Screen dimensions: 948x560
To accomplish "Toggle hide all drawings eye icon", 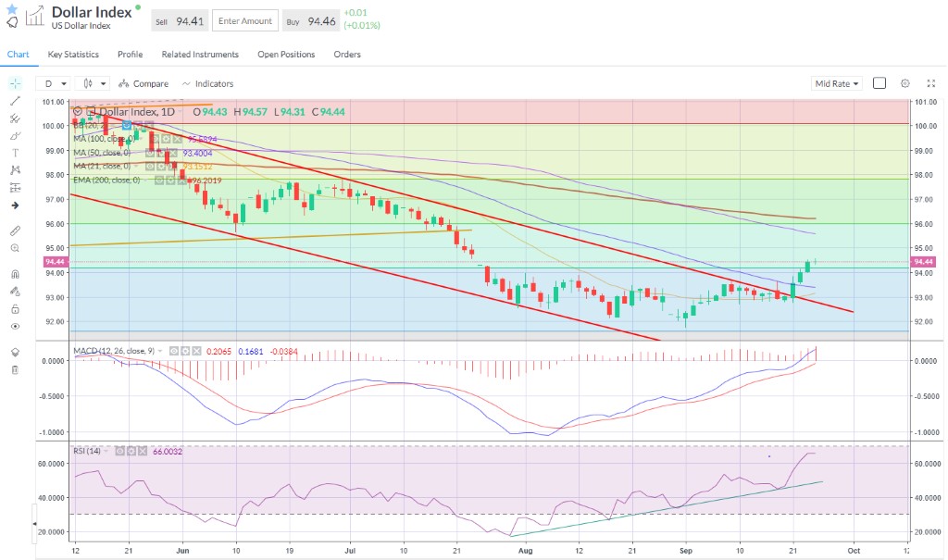I will 15,327.
